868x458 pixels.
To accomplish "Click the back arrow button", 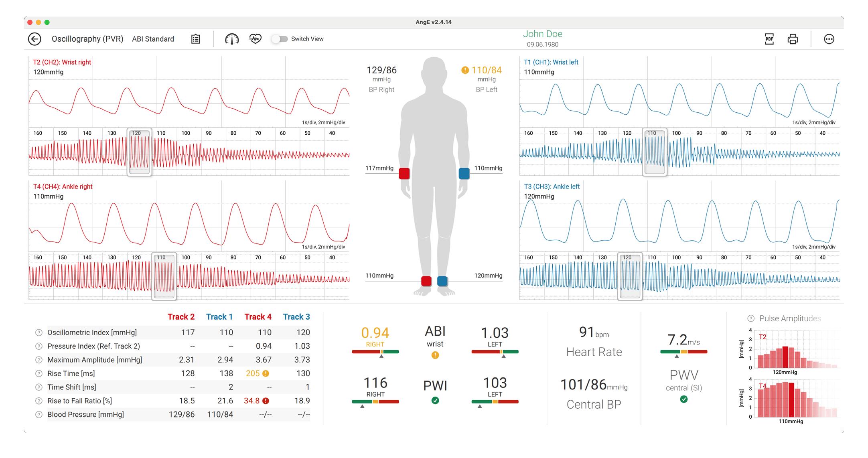I will pyautogui.click(x=34, y=39).
